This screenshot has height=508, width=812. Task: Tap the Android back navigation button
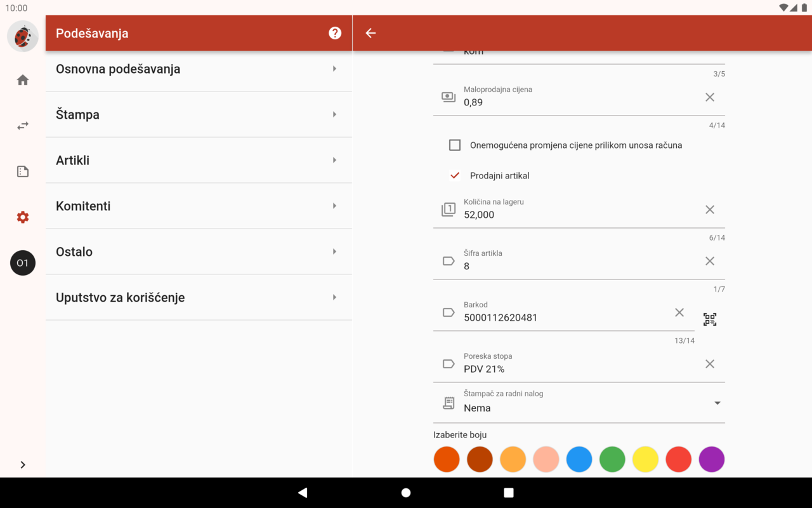coord(303,493)
